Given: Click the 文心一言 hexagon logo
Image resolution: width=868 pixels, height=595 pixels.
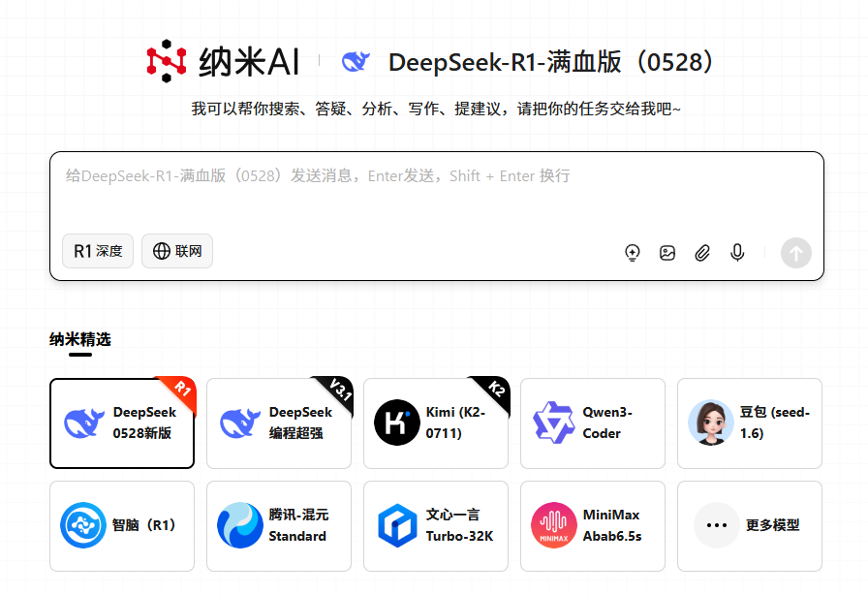Looking at the screenshot, I should 397,525.
